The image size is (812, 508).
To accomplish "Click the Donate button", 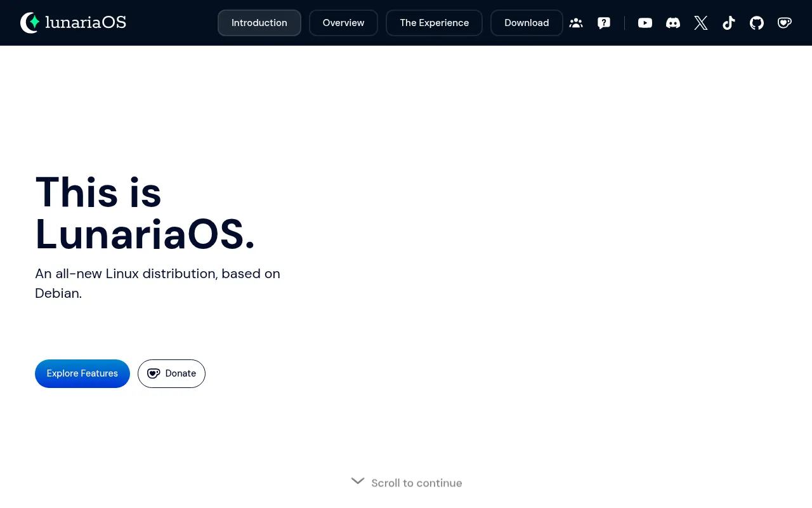I will (x=171, y=373).
